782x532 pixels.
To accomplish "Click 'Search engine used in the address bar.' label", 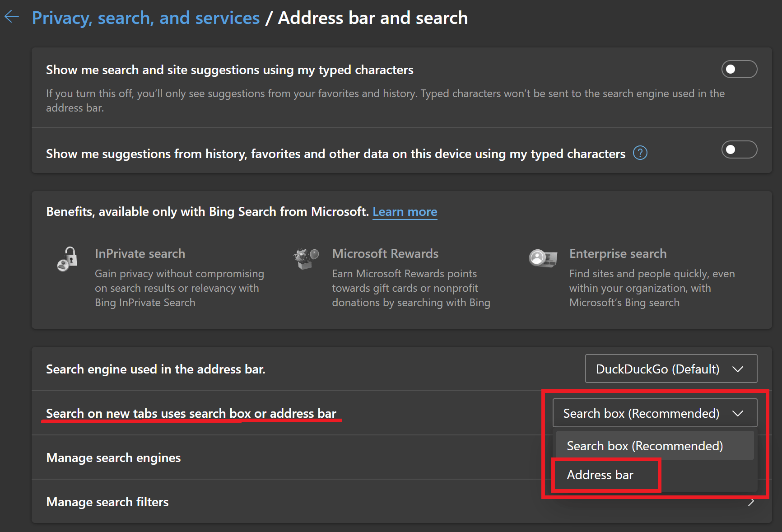I will (x=156, y=369).
